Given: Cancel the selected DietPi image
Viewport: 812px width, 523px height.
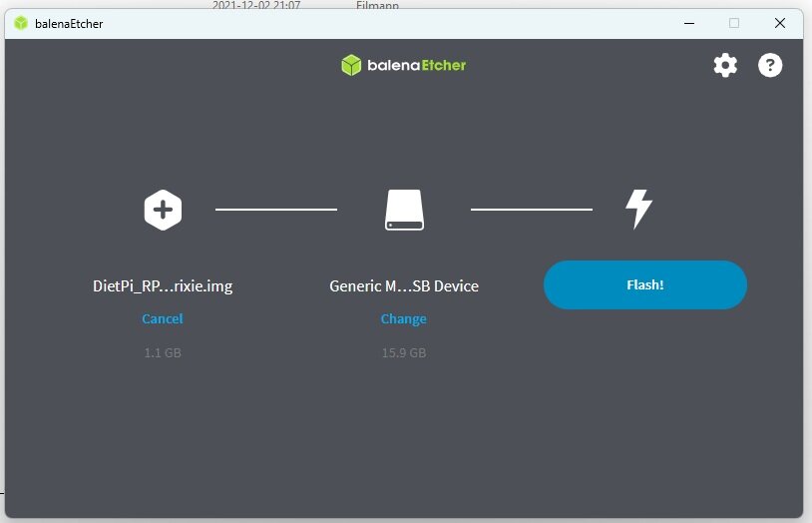Looking at the screenshot, I should click(163, 319).
